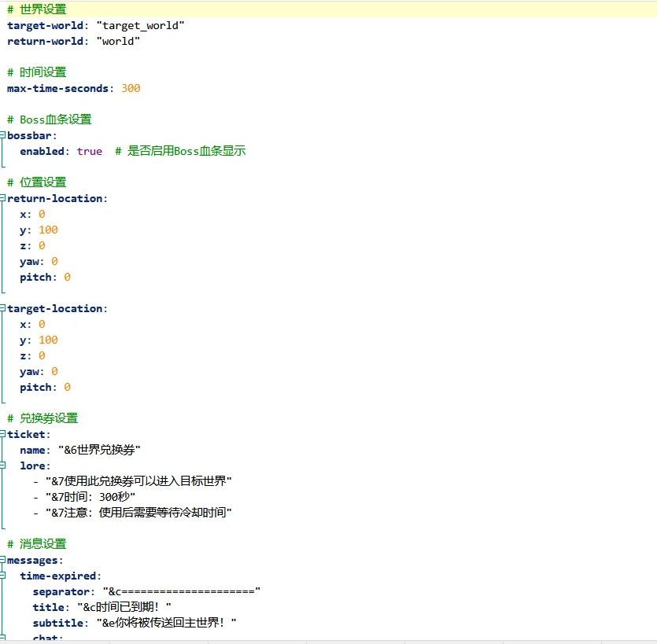657x644 pixels.
Task: Click the "# 消息设置" comment
Action: click(37, 544)
